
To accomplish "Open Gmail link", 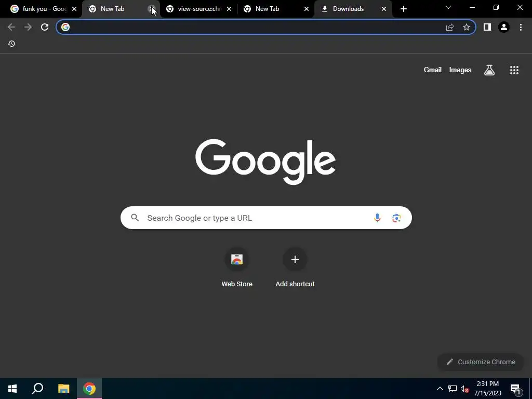I will click(433, 70).
